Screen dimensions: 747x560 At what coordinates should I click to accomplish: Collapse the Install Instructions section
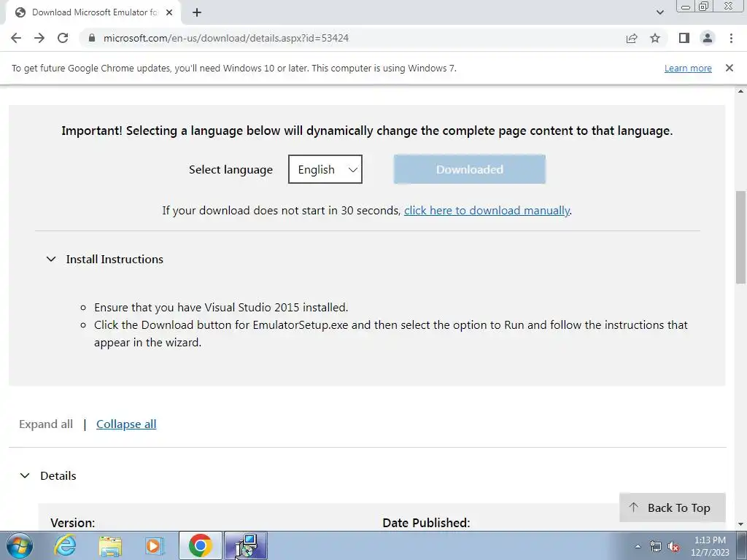51,259
